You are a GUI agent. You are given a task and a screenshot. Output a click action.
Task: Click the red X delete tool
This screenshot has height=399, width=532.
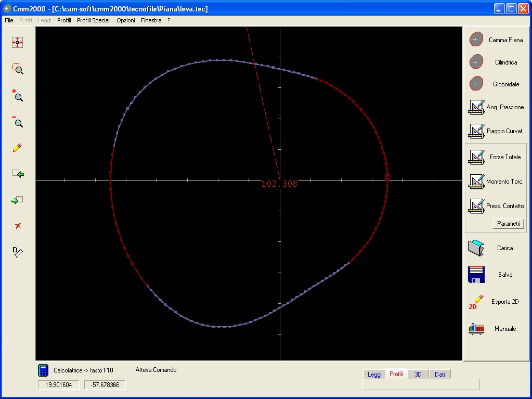click(x=18, y=226)
